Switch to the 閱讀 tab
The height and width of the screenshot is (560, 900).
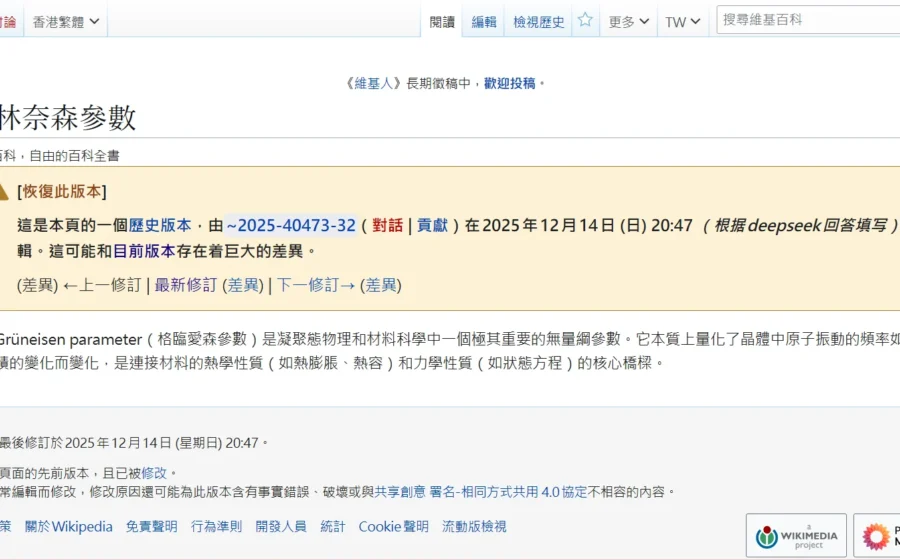click(442, 22)
